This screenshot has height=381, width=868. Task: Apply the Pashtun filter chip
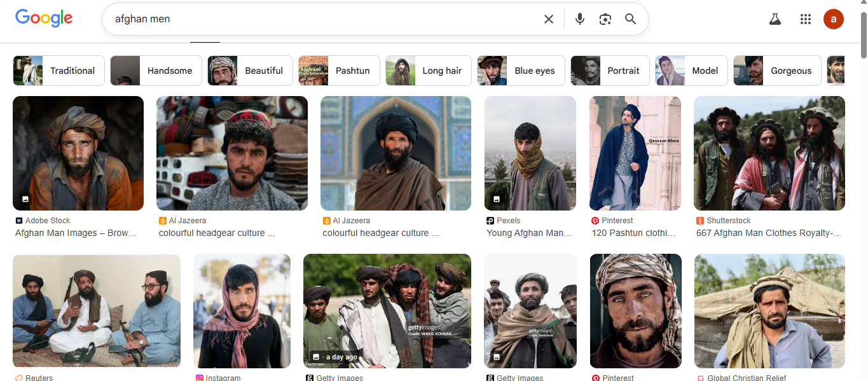(339, 71)
